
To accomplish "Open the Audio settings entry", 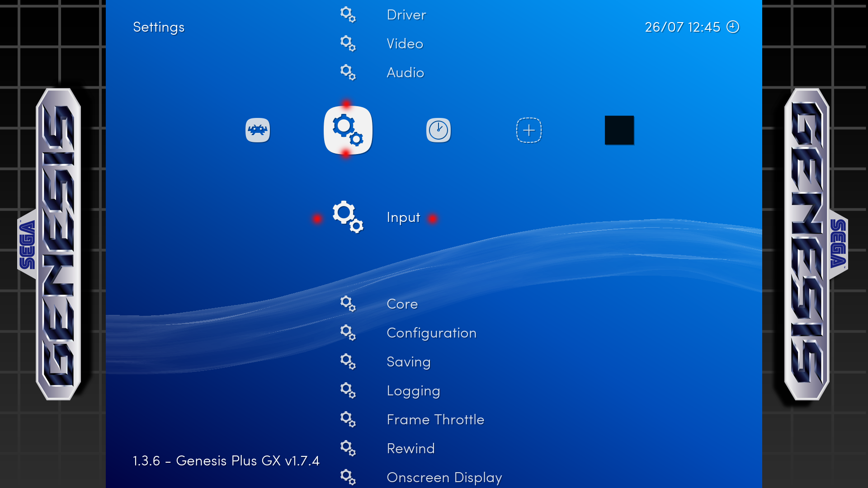I will (x=405, y=73).
